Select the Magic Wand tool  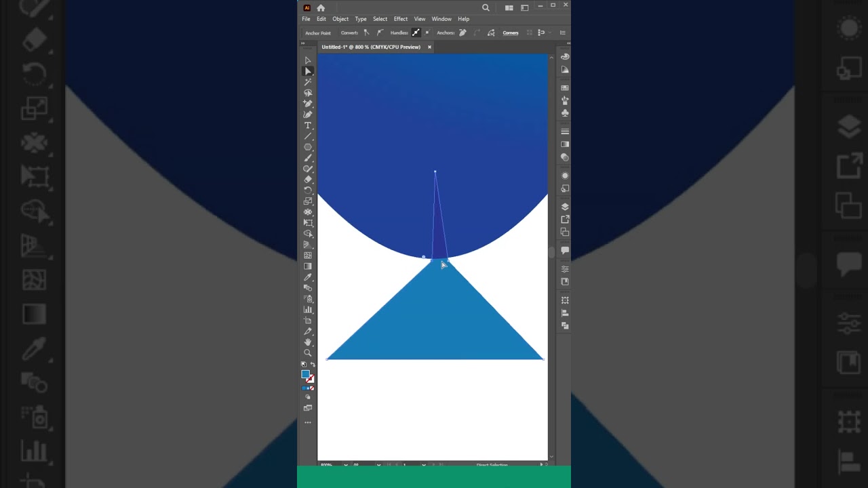pos(308,82)
